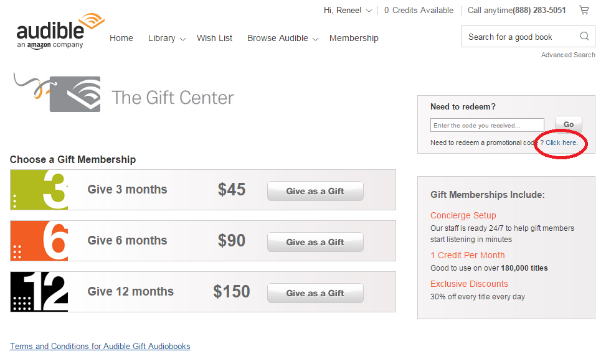
Task: Open Terms and Conditions for Gift Audiobooks
Action: [x=100, y=346]
